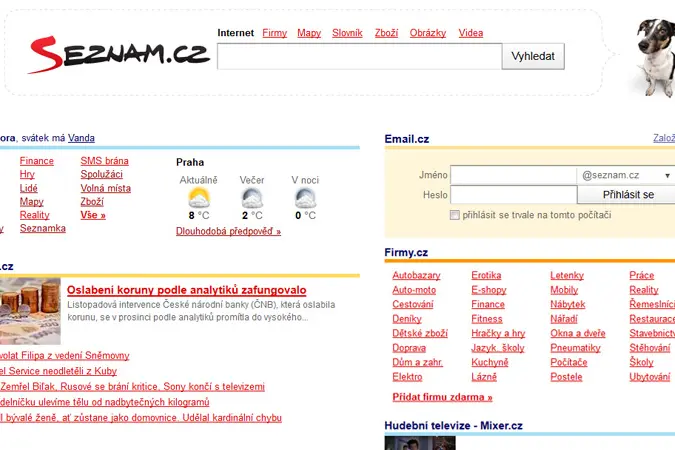This screenshot has width=675, height=450.
Task: Open the Pneumatiky category link
Action: point(575,348)
